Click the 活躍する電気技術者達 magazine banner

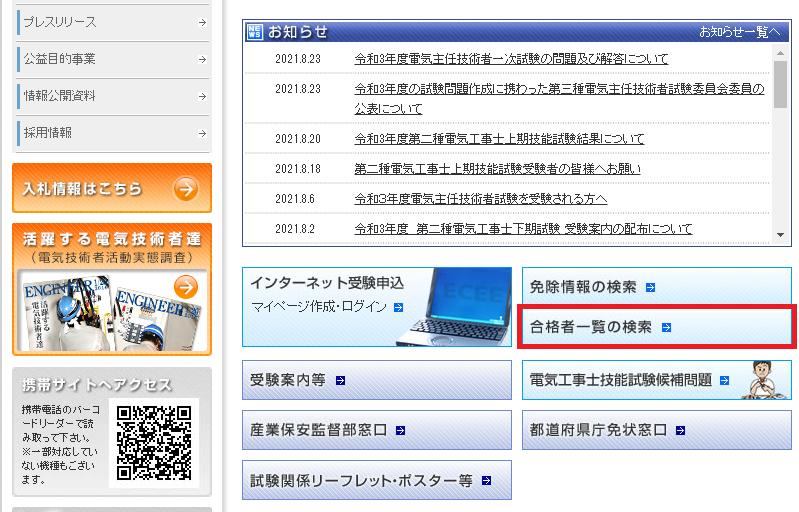click(x=112, y=290)
